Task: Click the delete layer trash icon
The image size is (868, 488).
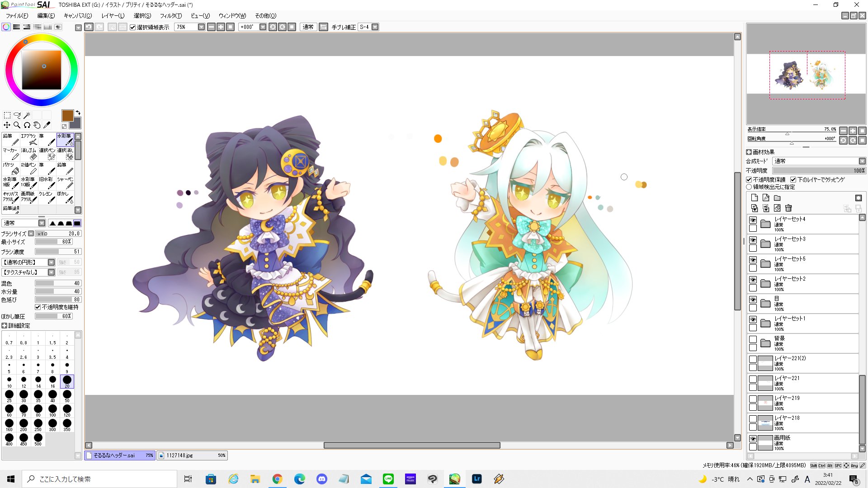Action: coord(788,208)
